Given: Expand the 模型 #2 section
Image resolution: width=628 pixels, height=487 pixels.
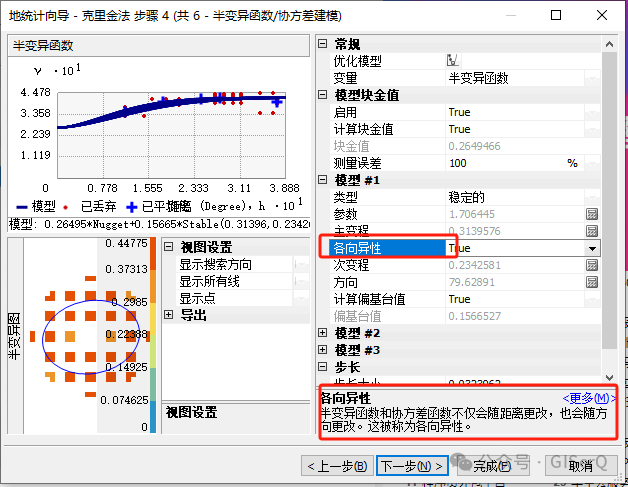Looking at the screenshot, I should click(x=322, y=333).
